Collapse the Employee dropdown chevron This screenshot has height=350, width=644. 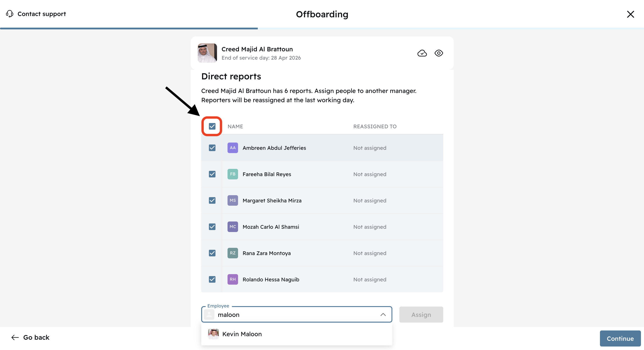[383, 314]
